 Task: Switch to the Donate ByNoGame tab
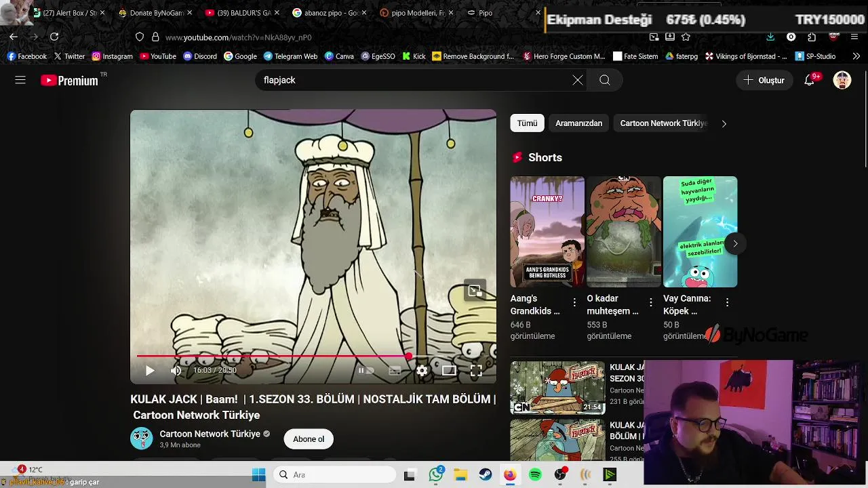(157, 13)
